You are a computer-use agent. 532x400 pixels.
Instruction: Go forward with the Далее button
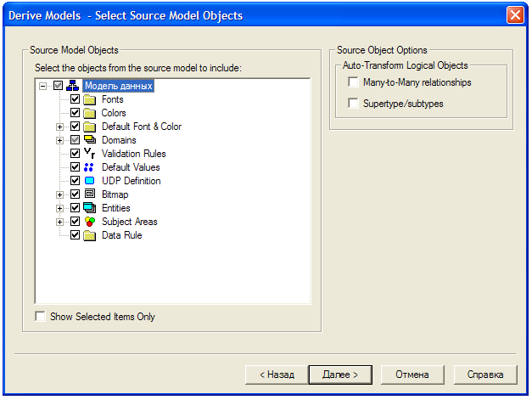[340, 375]
